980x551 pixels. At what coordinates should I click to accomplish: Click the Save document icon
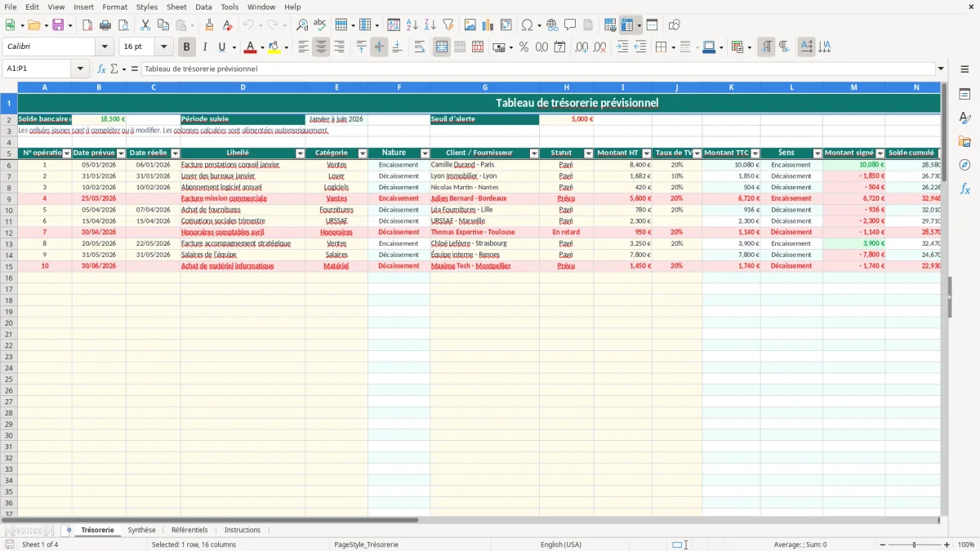coord(58,25)
